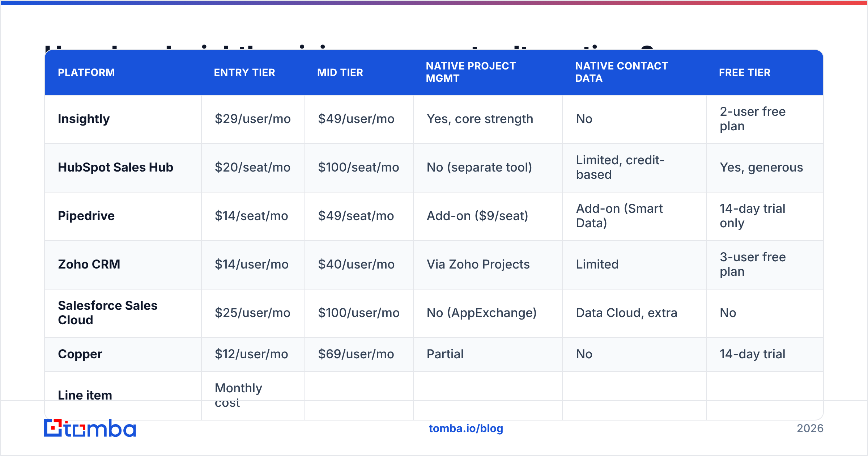This screenshot has height=456, width=868.
Task: Select the NATIVE CONTACT DATA header
Action: [621, 72]
